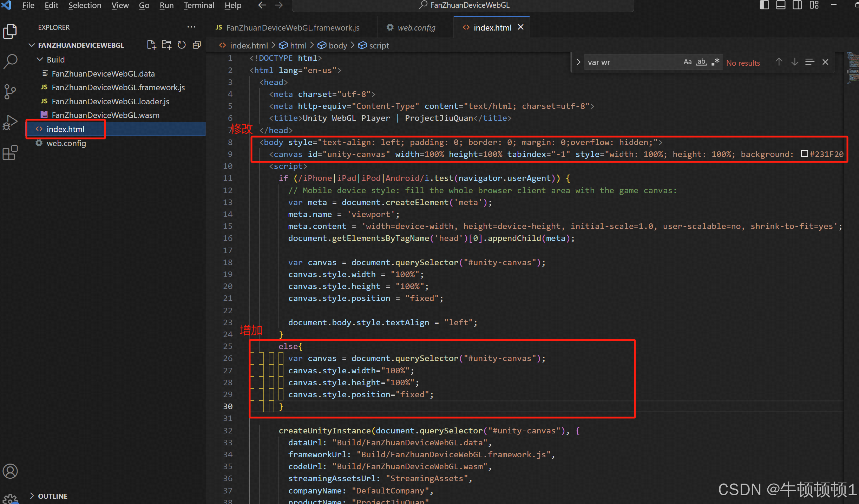Toggle Match Whole Word in find widget
Screen dimensions: 859x504
(701, 62)
